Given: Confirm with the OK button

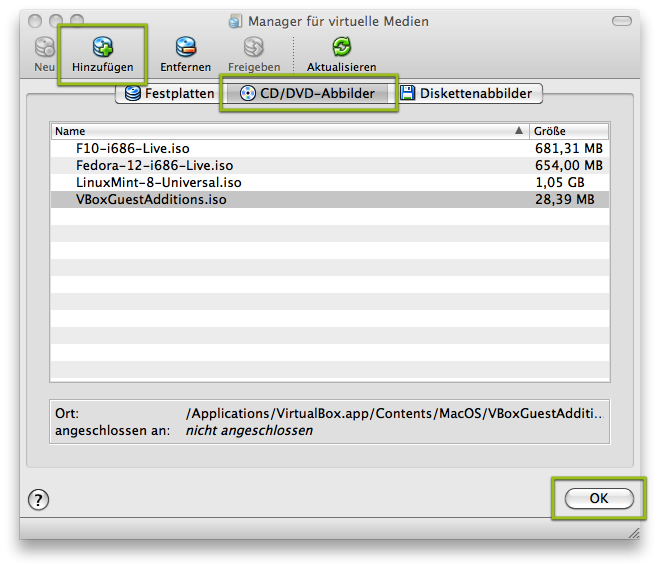Looking at the screenshot, I should point(599,499).
